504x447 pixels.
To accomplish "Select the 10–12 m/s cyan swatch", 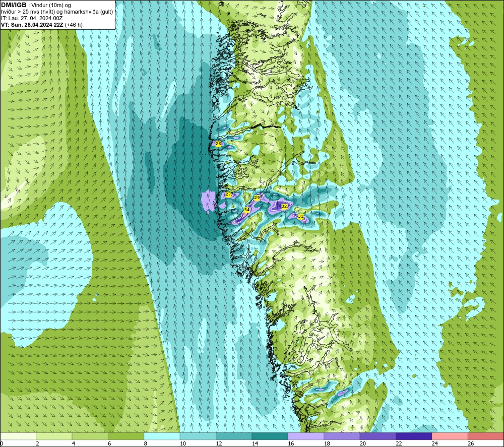I will (198, 436).
